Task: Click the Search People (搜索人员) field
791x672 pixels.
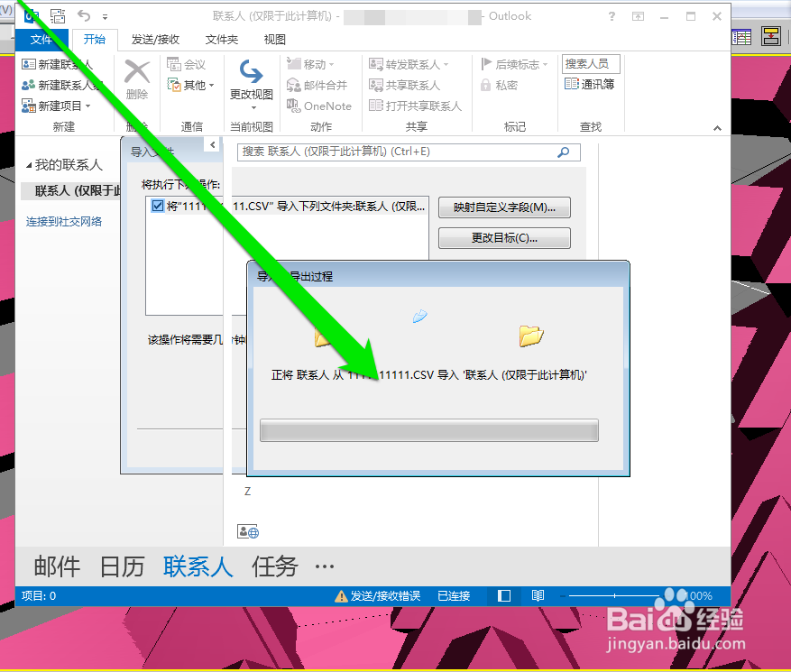Action: (x=591, y=64)
